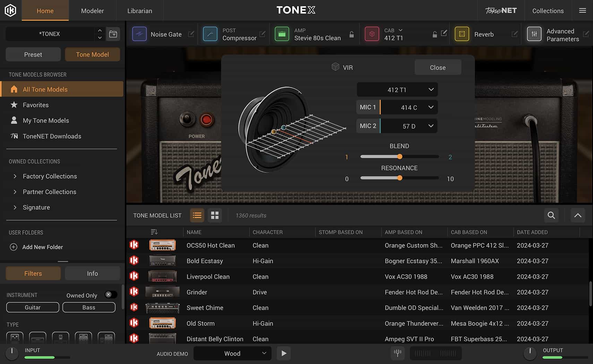Play the Wood audio demo
Screen dimensions: 593x364
[284, 353]
